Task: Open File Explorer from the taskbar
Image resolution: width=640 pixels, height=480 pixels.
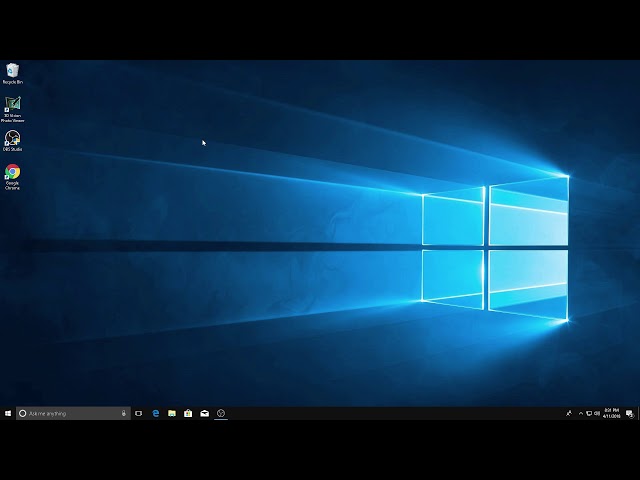Action: pyautogui.click(x=172, y=413)
